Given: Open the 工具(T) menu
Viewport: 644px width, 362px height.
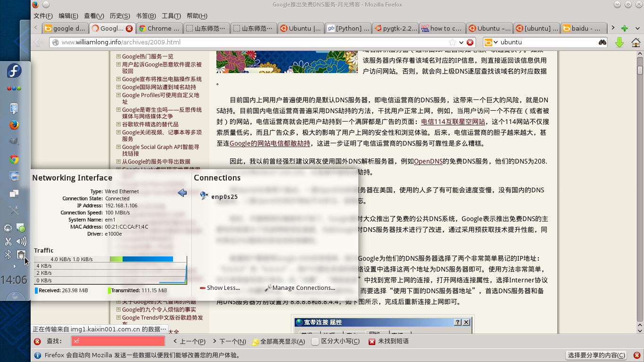Looking at the screenshot, I should [172, 16].
